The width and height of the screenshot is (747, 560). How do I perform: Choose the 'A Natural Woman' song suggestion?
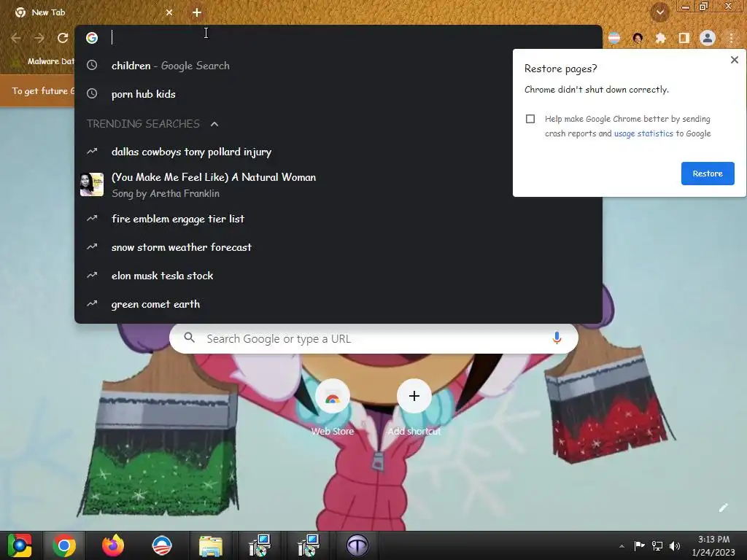338,184
